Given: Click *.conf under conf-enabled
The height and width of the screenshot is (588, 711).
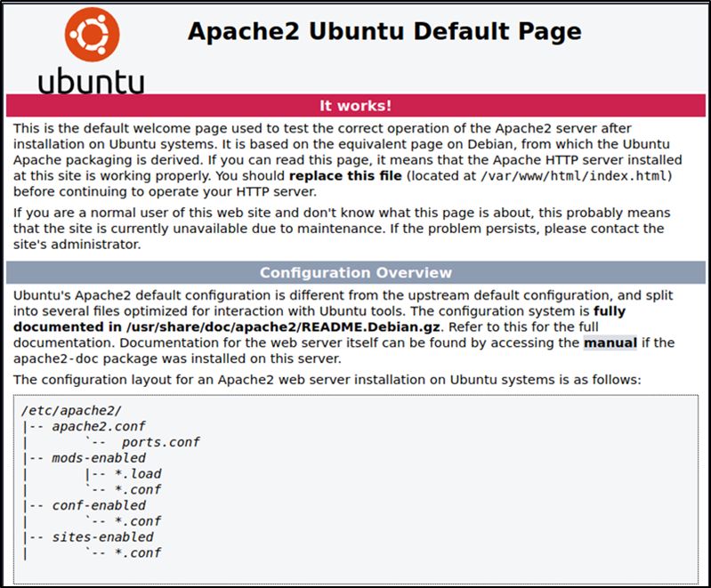Looking at the screenshot, I should [138, 521].
